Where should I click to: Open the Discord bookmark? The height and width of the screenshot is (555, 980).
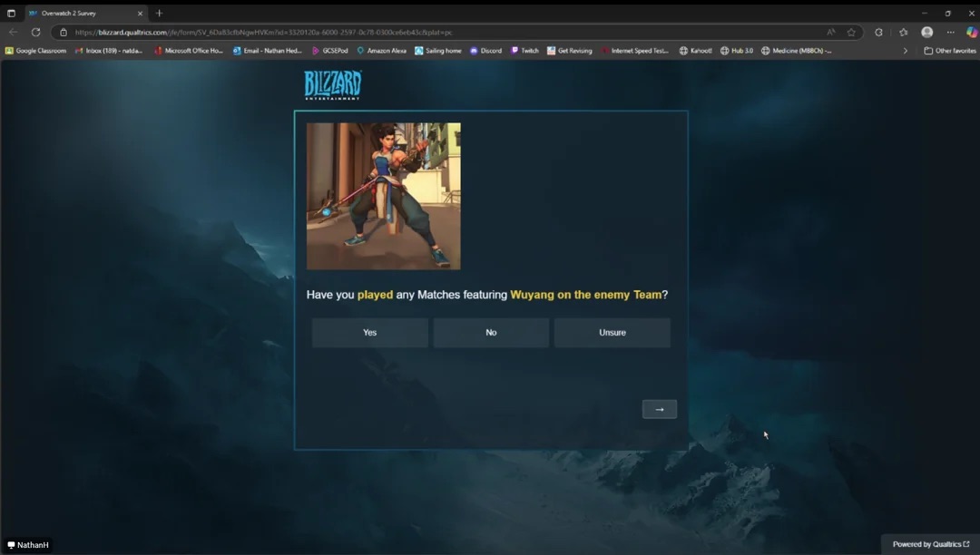click(485, 51)
